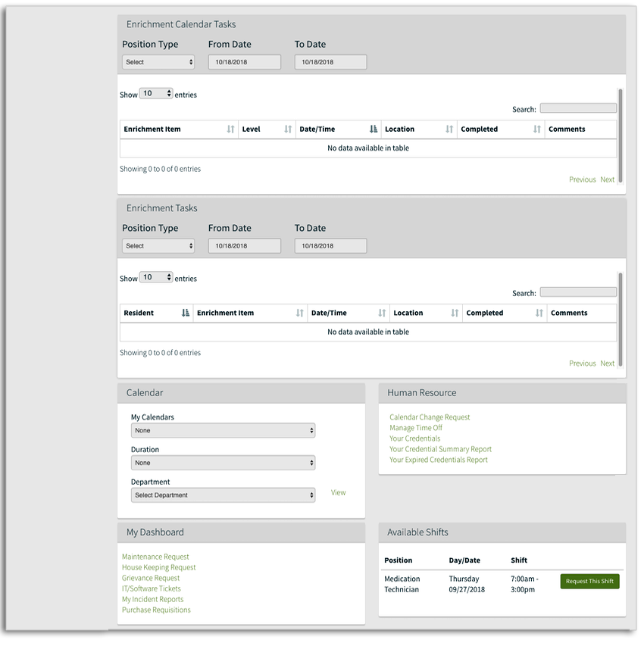644x646 pixels.
Task: Open the Select Department dropdown
Action: point(222,495)
